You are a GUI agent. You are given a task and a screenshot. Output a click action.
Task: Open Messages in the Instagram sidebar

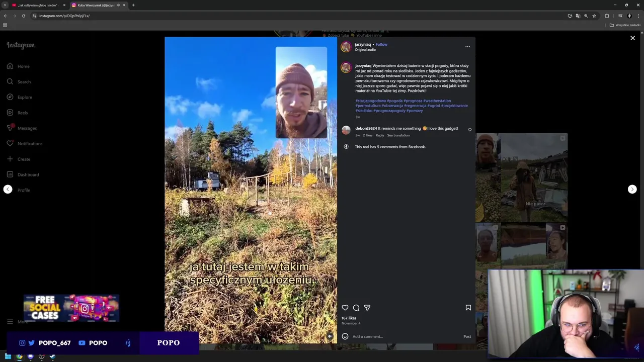tap(22, 128)
